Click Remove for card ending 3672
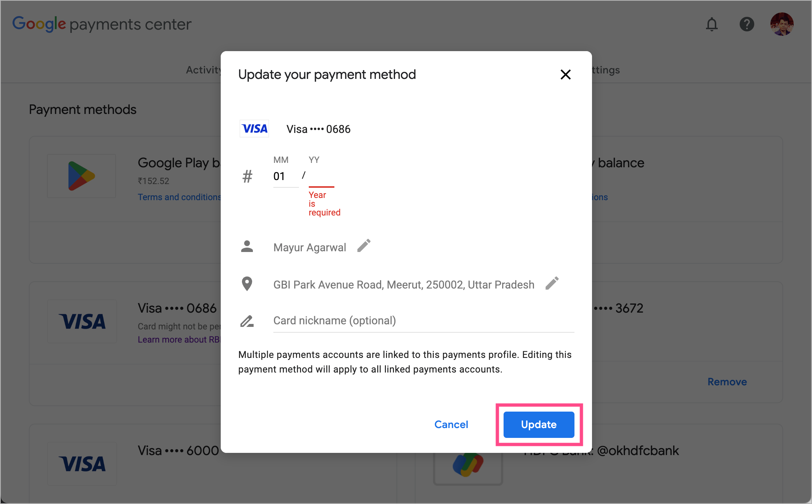812x504 pixels. 727,382
